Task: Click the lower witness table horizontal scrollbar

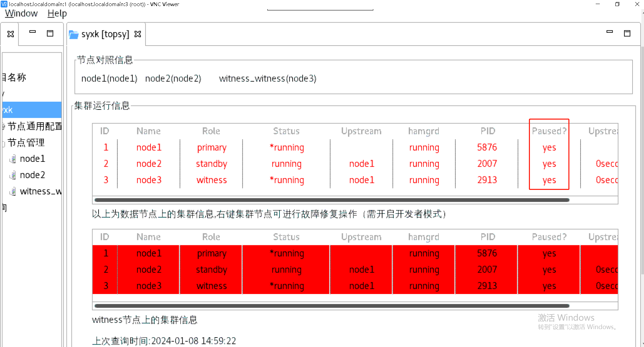Action: pyautogui.click(x=332, y=306)
